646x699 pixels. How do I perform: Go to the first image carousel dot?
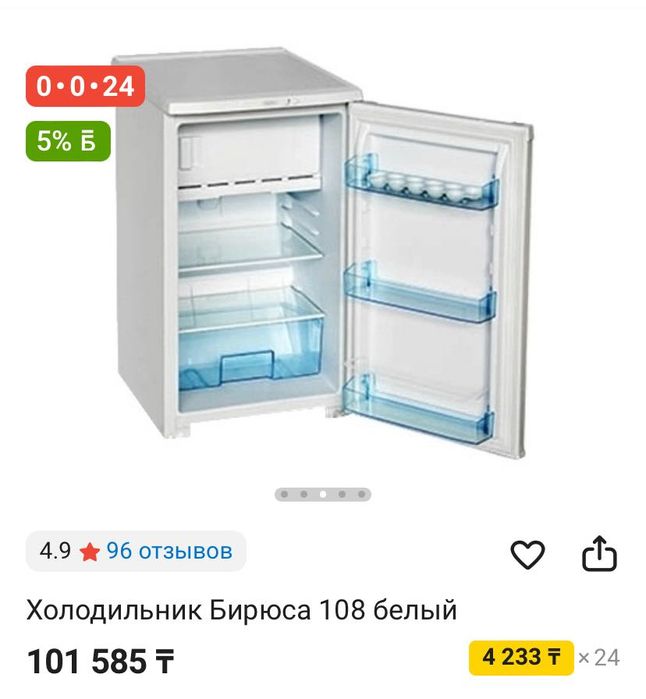284,494
